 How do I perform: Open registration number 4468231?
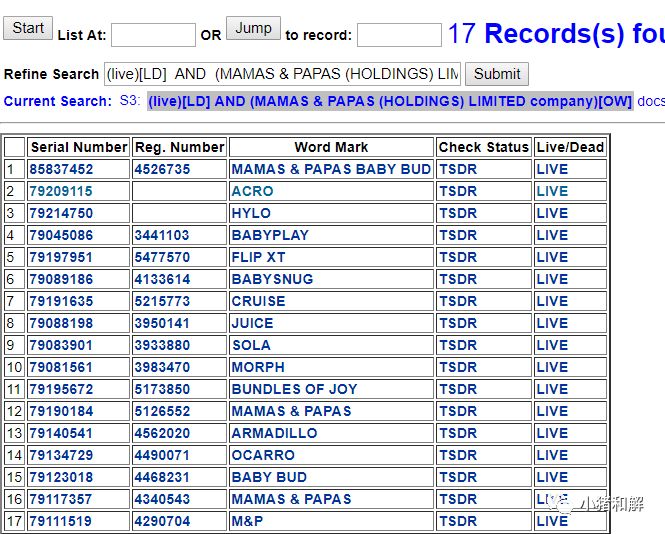[162, 478]
